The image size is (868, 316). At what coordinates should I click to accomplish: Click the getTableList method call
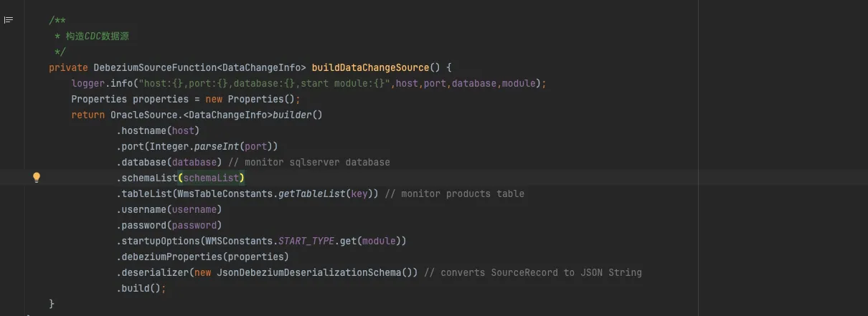[x=312, y=193]
